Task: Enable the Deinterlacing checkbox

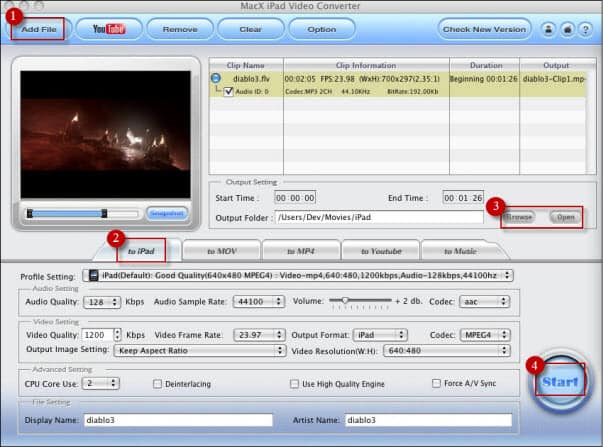Action: coord(157,384)
